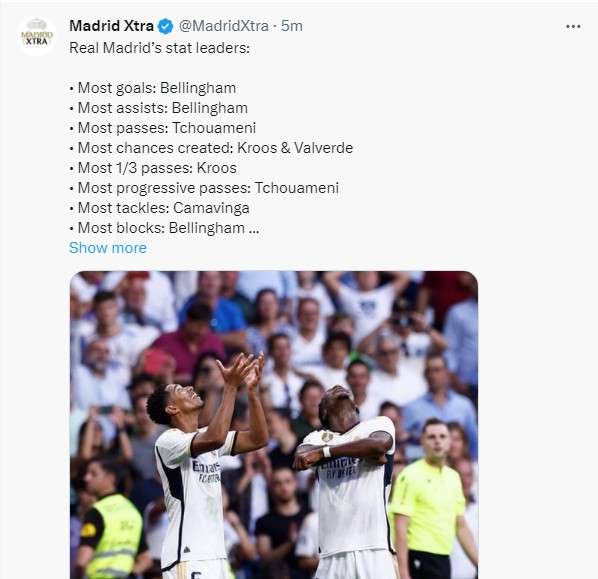
Task: Open the Madrid Xtra profile avatar
Action: click(x=37, y=36)
